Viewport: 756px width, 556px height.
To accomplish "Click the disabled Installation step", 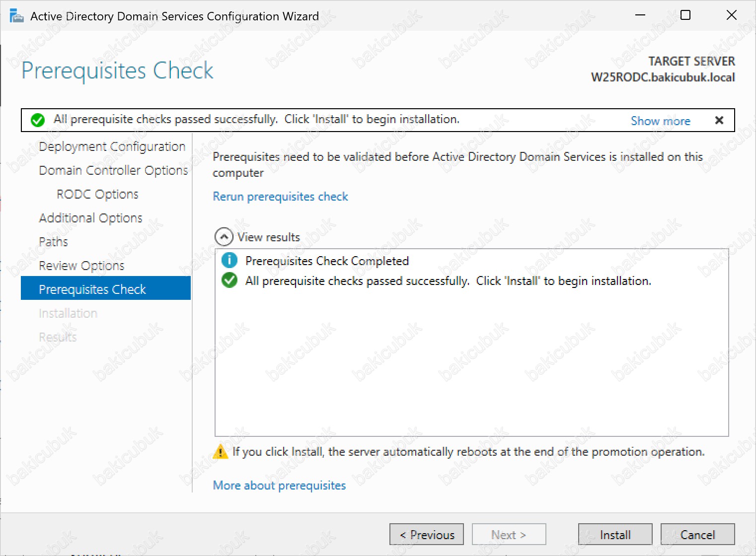I will tap(68, 313).
